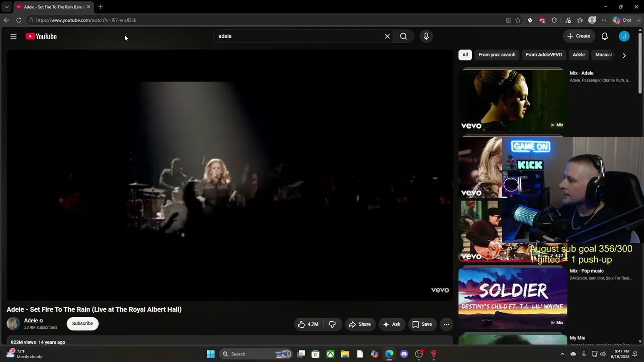The width and height of the screenshot is (644, 362).
Task: Open the Create menu
Action: pos(579,36)
